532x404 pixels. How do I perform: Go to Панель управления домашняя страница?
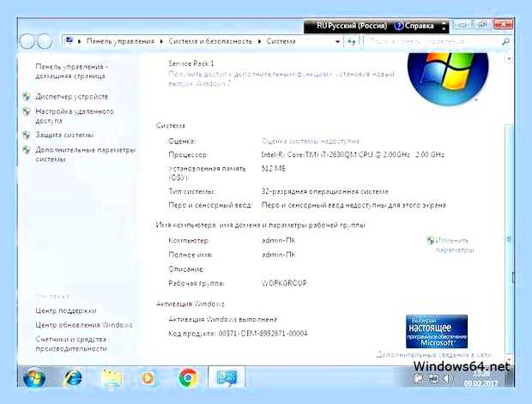pyautogui.click(x=71, y=71)
